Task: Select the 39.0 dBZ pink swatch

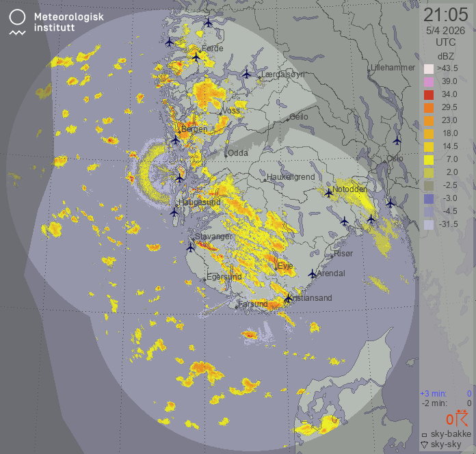Action: coord(429,81)
